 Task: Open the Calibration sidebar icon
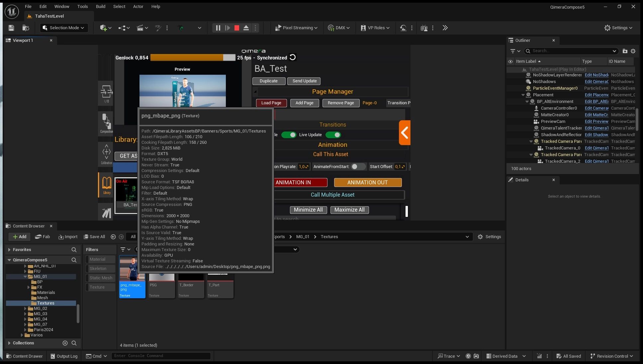click(106, 154)
